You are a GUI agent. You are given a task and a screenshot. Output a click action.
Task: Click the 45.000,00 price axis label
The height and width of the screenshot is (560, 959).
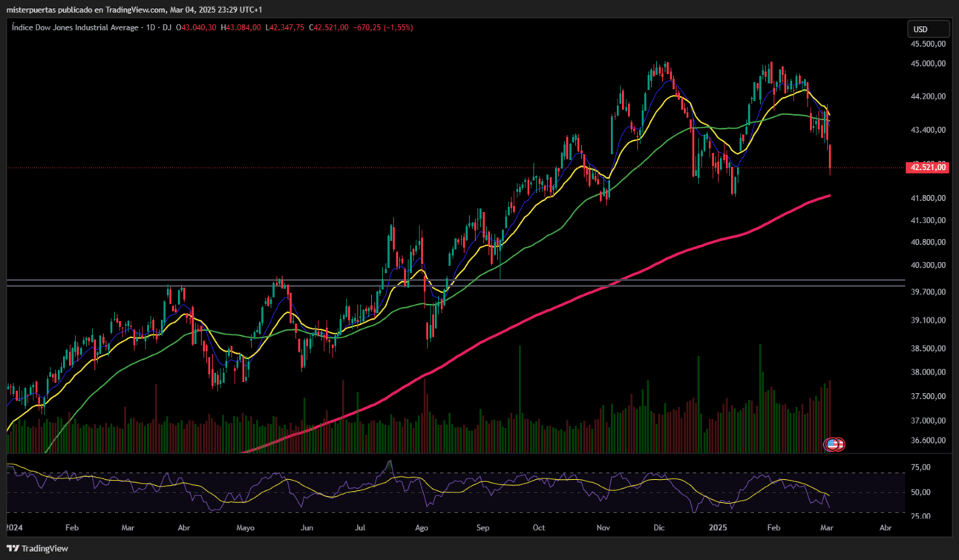coord(929,64)
